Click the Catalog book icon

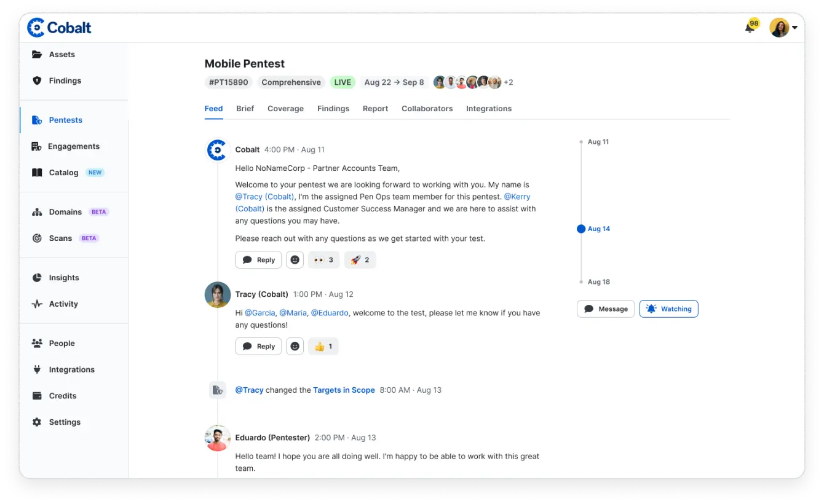37,173
